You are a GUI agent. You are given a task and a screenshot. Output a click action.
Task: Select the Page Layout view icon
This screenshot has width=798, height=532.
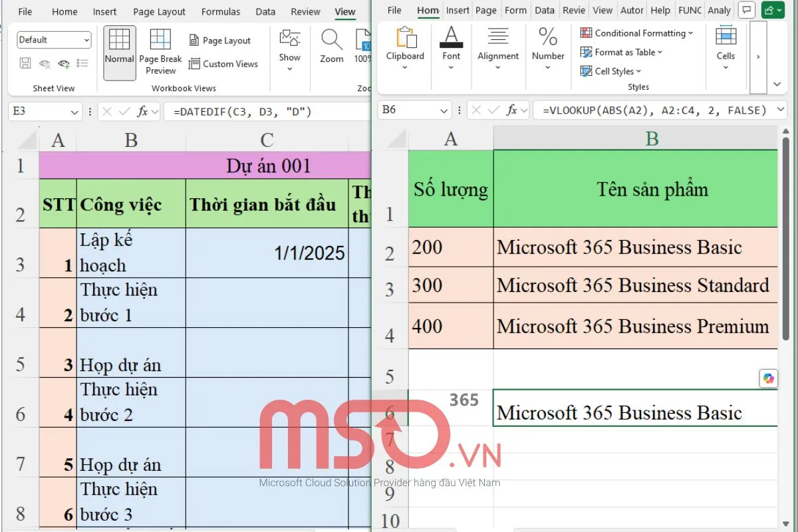pos(220,40)
